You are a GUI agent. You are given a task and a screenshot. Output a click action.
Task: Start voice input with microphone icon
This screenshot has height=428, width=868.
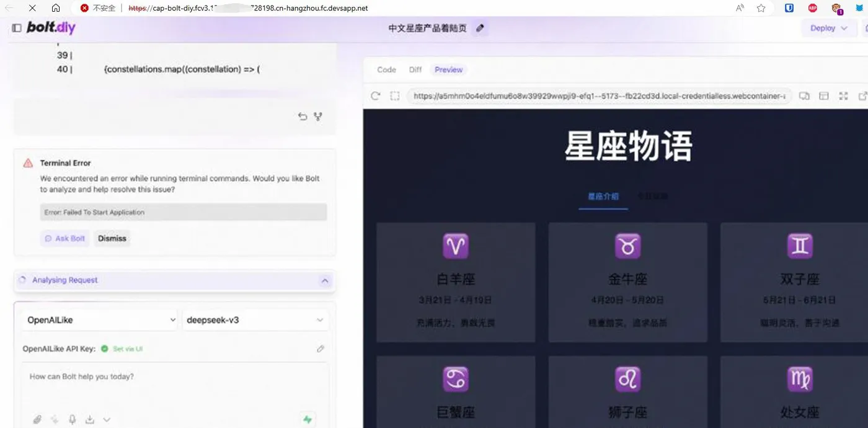pos(72,420)
